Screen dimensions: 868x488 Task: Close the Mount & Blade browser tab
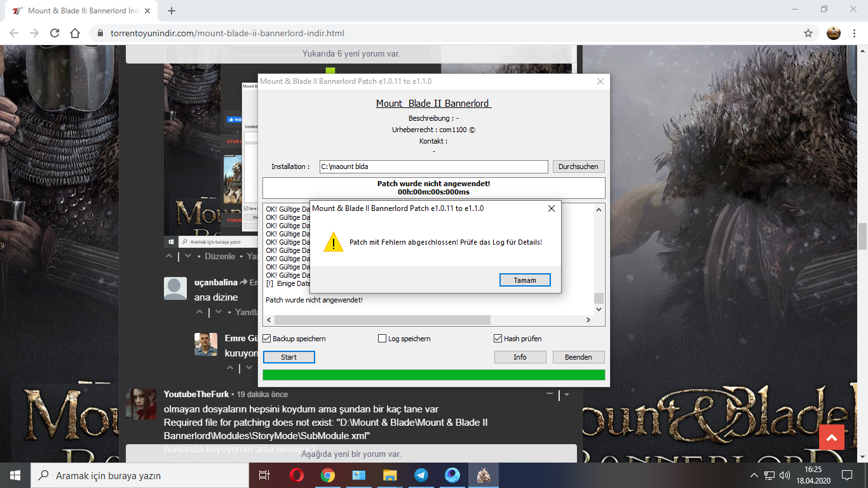pos(146,11)
